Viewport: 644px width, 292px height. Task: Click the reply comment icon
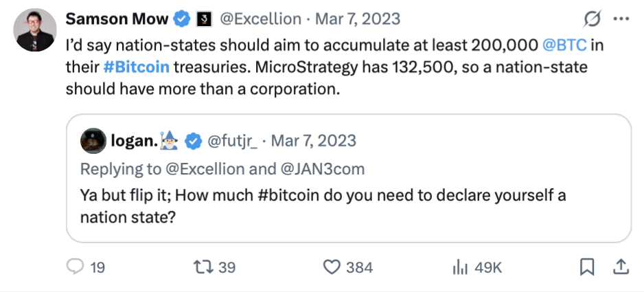(x=76, y=267)
